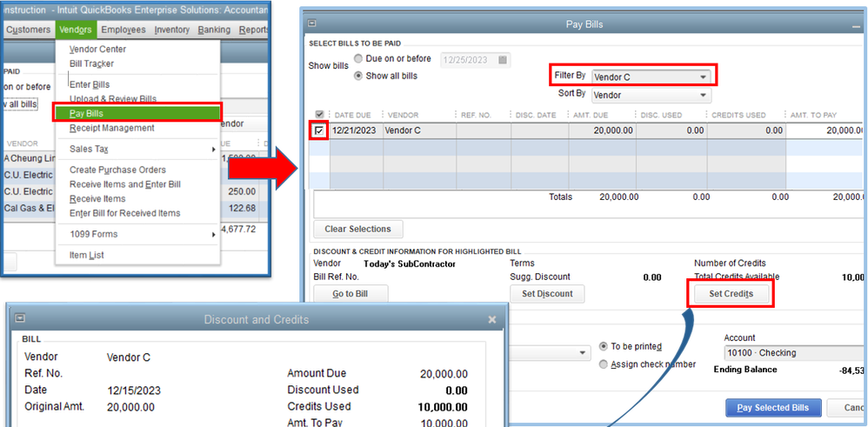Image resolution: width=868 pixels, height=427 pixels.
Task: Select the Due on or before radio button
Action: (x=358, y=59)
